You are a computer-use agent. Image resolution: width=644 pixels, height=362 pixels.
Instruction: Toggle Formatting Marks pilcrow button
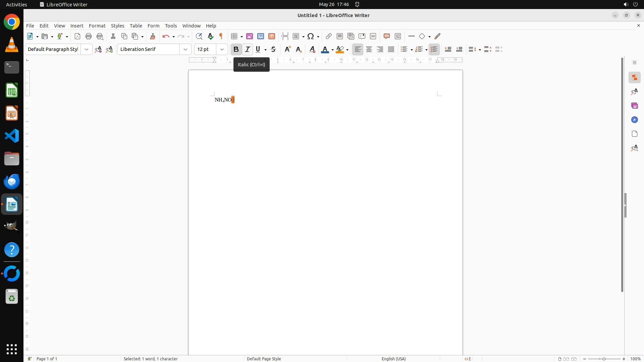[221, 36]
